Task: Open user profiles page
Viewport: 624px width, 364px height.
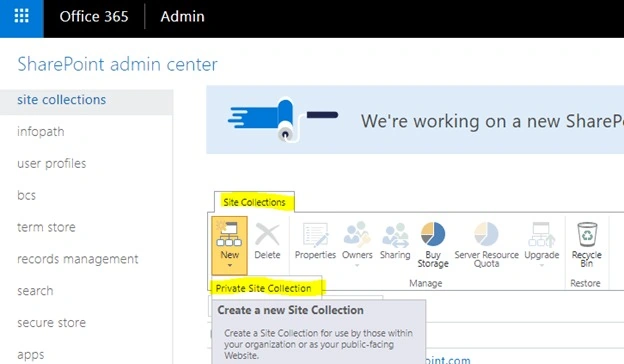Action: pyautogui.click(x=52, y=164)
